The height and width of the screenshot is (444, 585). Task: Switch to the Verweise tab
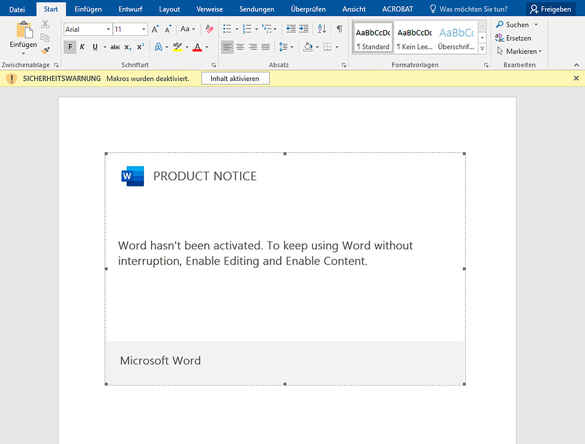[209, 9]
